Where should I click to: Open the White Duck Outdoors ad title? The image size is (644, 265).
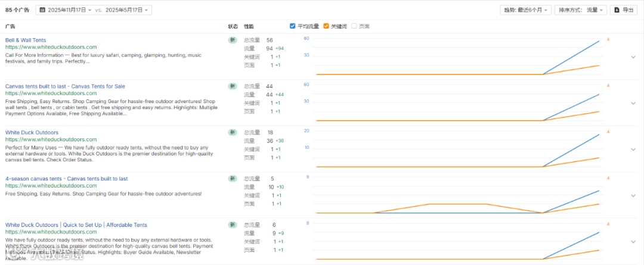click(32, 132)
